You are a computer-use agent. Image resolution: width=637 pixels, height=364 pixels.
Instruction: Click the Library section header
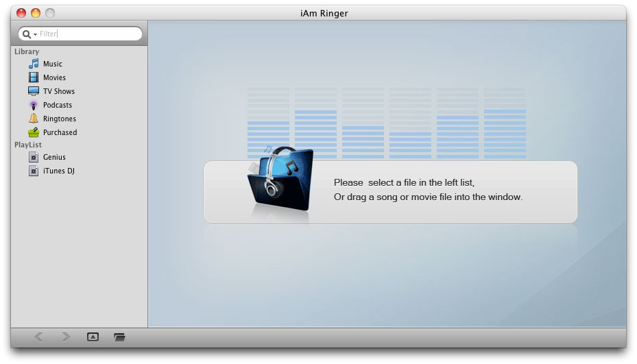point(27,51)
